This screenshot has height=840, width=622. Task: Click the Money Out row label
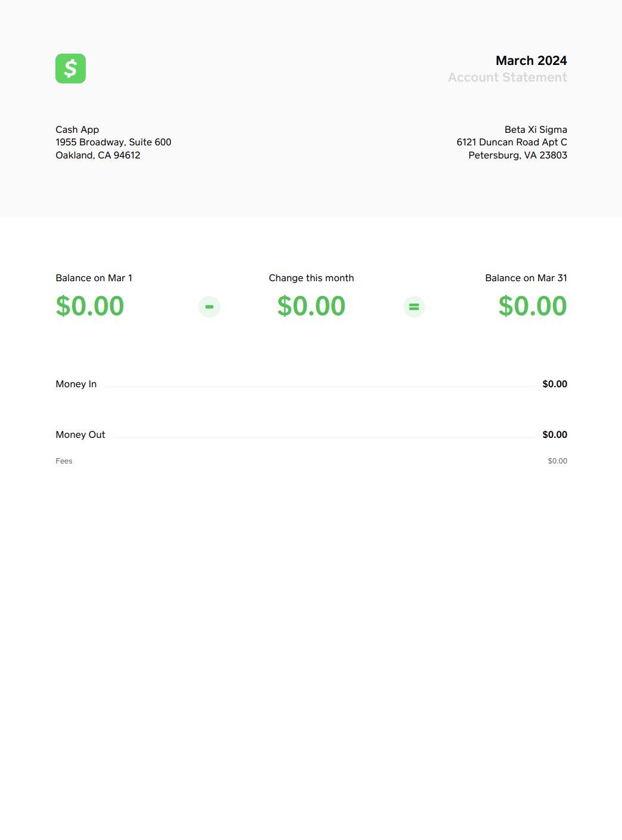click(80, 435)
